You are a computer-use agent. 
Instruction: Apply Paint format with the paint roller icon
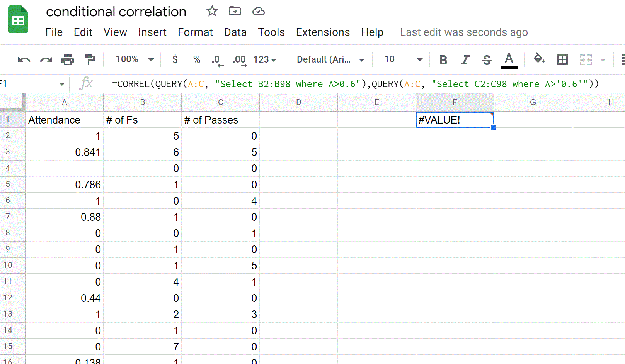click(90, 59)
